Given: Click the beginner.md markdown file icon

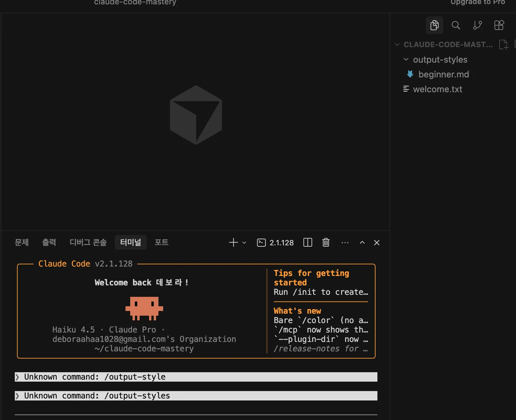Looking at the screenshot, I should [410, 74].
